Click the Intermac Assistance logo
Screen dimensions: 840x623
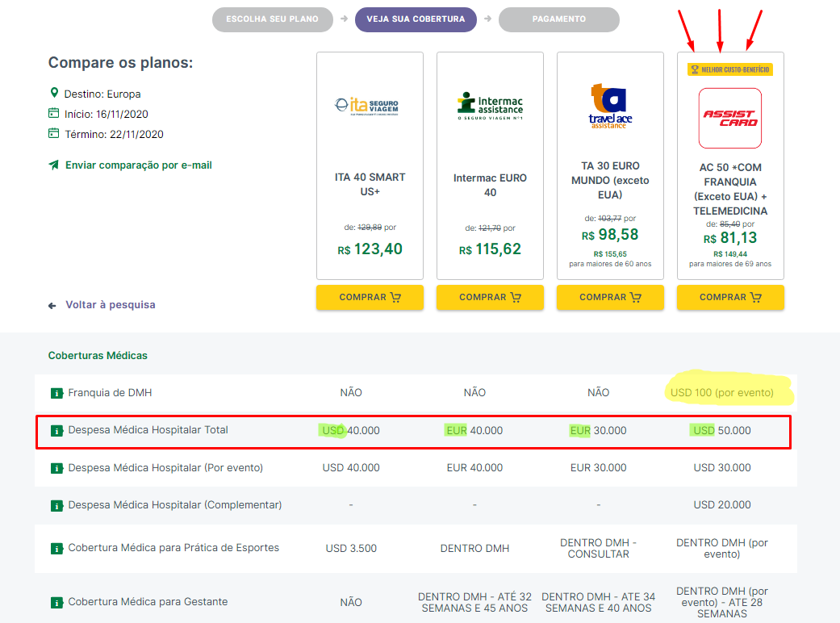(x=490, y=106)
